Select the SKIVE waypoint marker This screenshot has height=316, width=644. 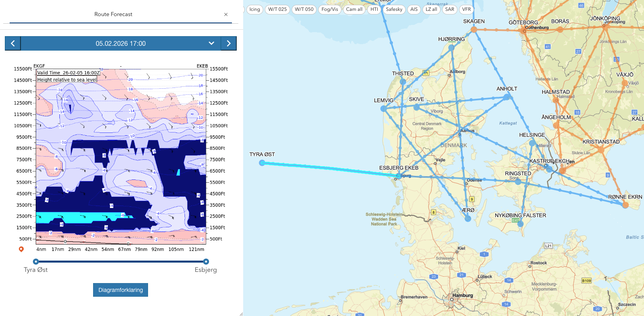pos(416,107)
